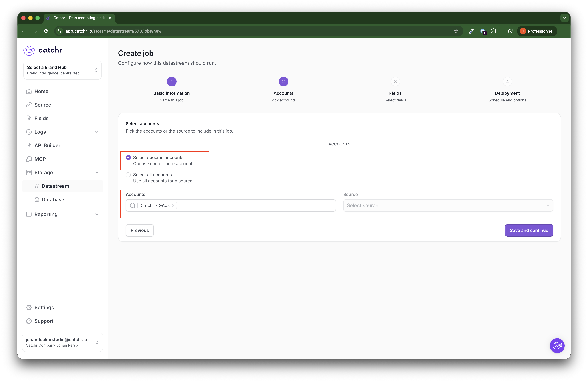Select the 'Select specific accounts' radio button
Image resolution: width=588 pixels, height=382 pixels.
(128, 157)
